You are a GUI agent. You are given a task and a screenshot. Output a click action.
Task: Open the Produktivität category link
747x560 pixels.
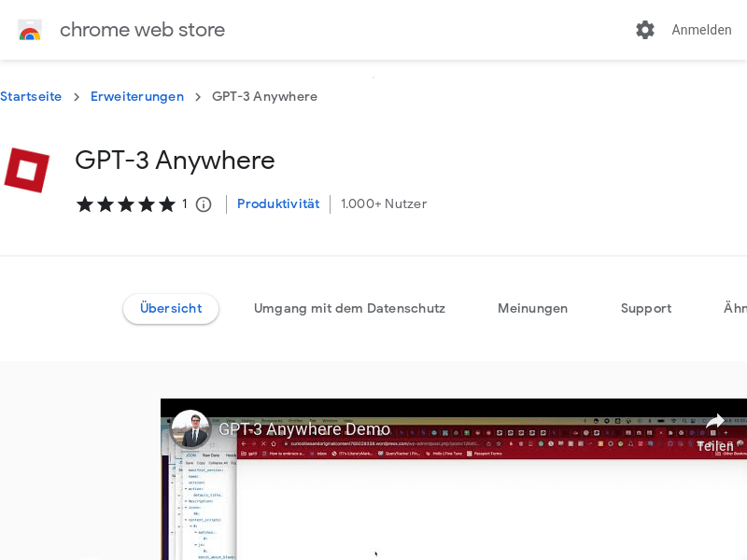tap(278, 203)
